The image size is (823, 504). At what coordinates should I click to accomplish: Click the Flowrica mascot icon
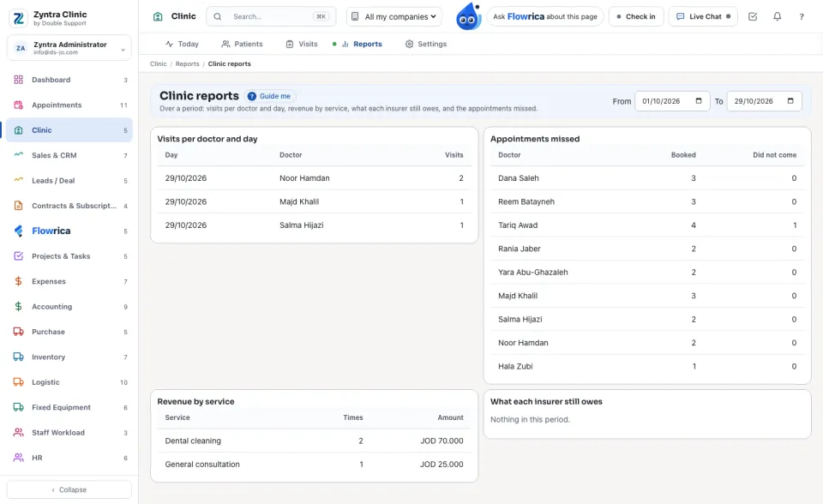click(x=469, y=17)
